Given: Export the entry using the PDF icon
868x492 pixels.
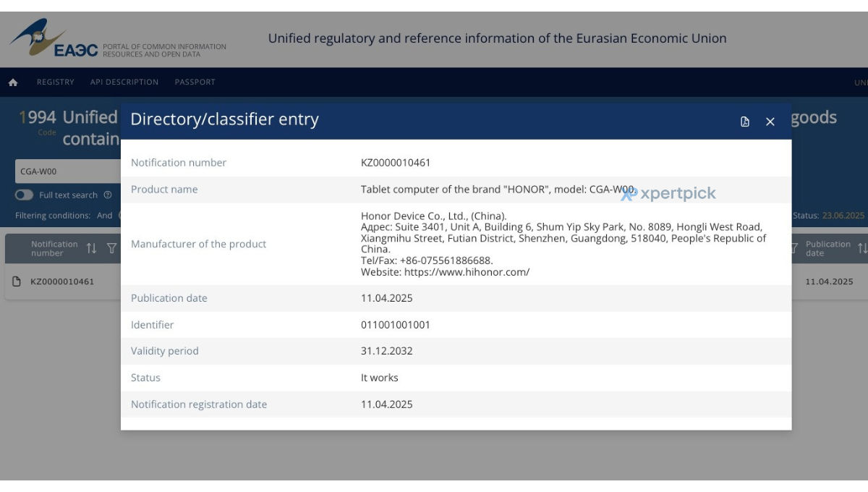Looking at the screenshot, I should coord(745,122).
